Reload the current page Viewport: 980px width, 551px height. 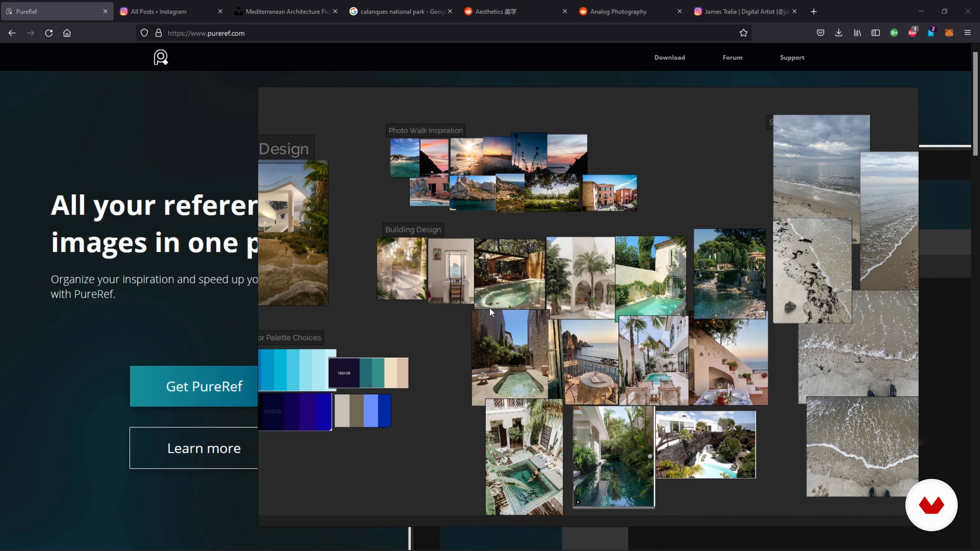coord(49,33)
